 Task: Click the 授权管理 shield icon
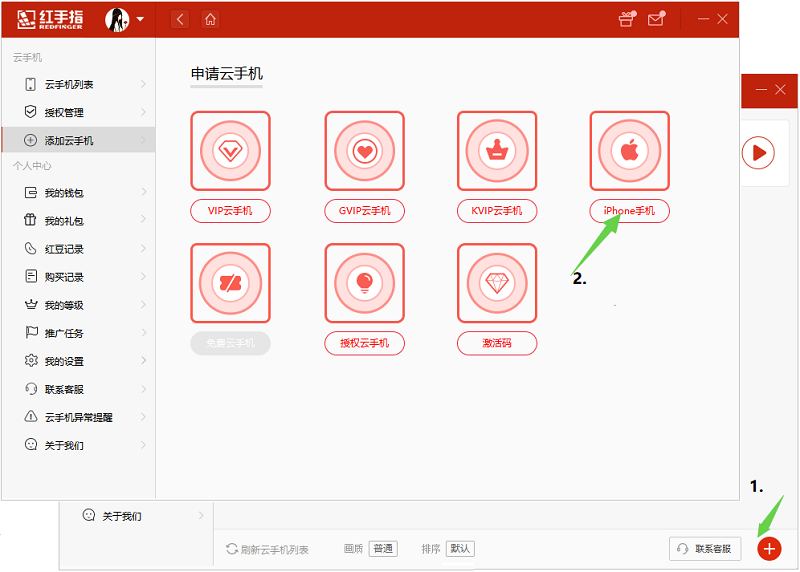tap(31, 111)
